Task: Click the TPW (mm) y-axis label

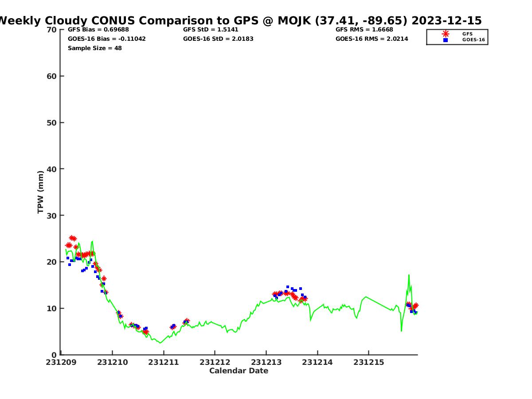Action: (41, 192)
